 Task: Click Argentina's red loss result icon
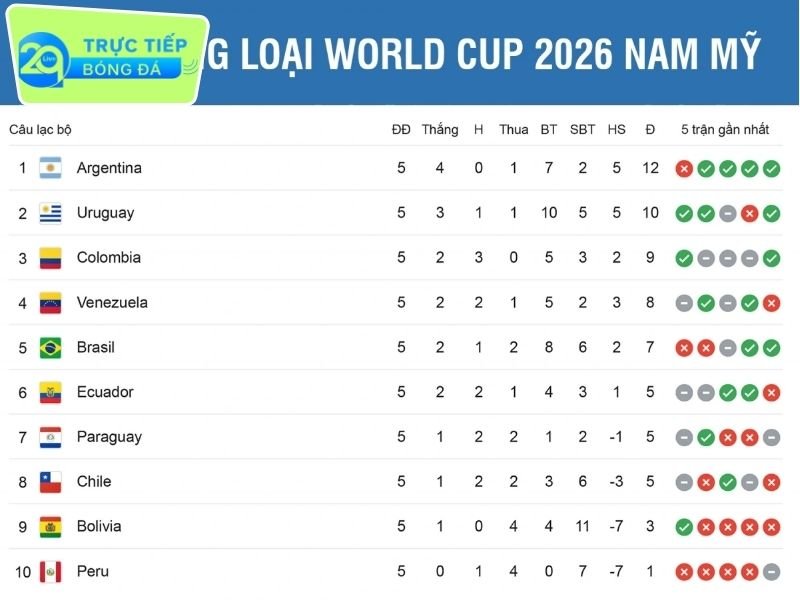click(684, 168)
